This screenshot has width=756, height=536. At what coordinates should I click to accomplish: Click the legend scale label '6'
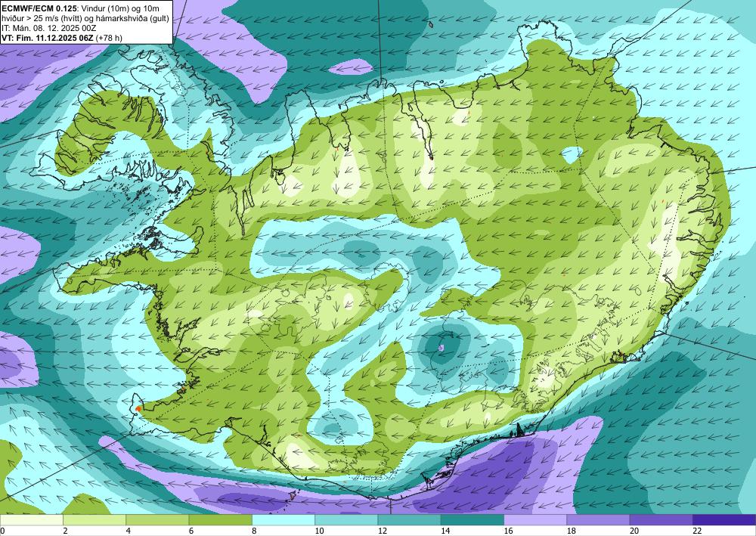tap(191, 531)
